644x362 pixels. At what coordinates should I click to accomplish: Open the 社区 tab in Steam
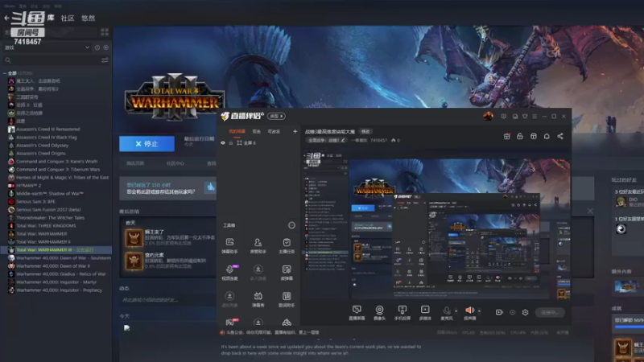(x=68, y=18)
